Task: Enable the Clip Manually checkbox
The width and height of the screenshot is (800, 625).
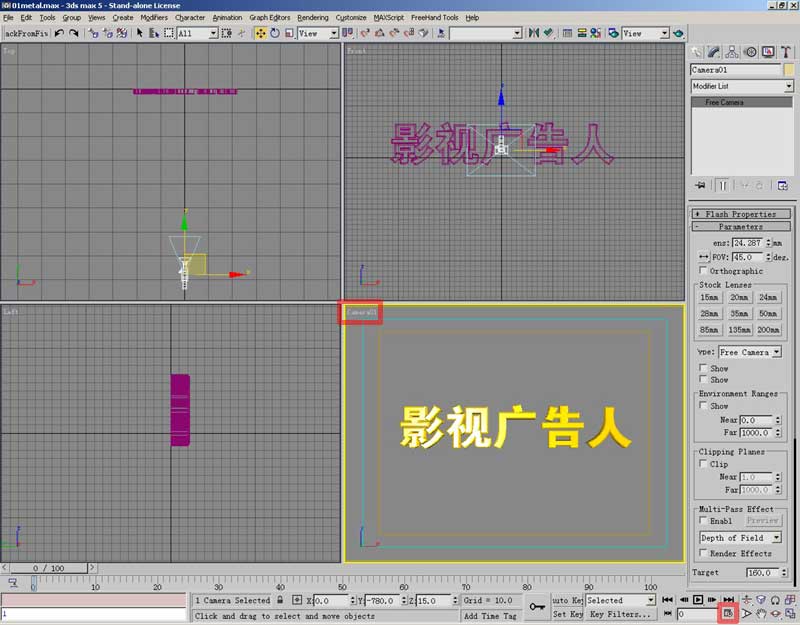Action: [x=703, y=464]
